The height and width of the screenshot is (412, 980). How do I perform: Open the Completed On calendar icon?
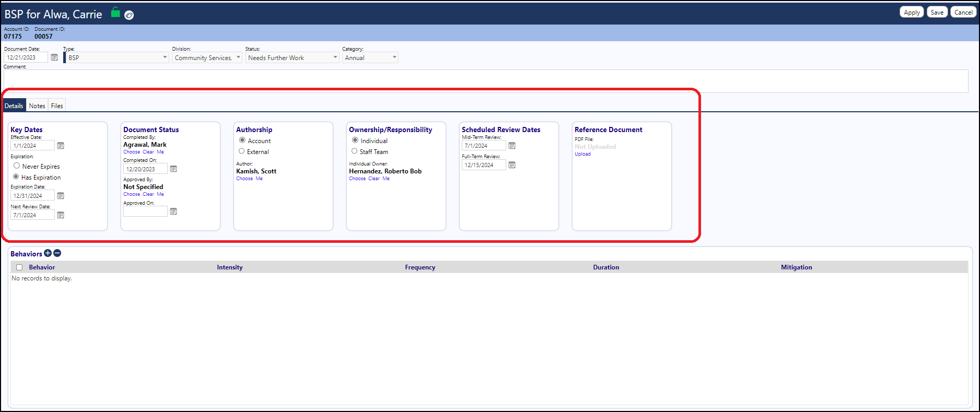(173, 169)
